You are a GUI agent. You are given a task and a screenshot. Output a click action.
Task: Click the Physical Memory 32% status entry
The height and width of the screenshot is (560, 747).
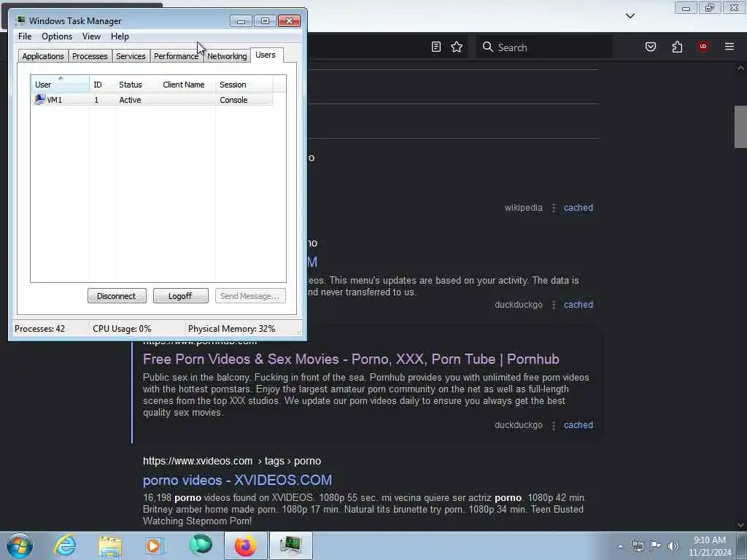[x=231, y=329]
